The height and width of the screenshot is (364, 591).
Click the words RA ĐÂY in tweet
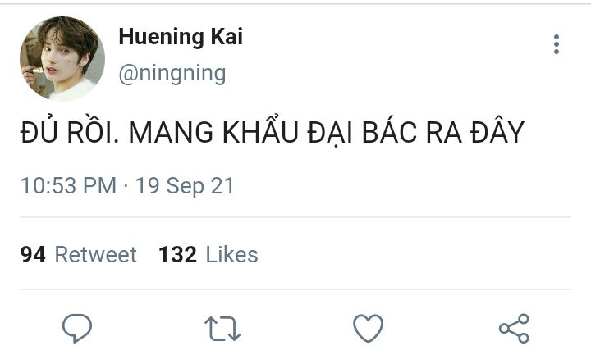475,130
